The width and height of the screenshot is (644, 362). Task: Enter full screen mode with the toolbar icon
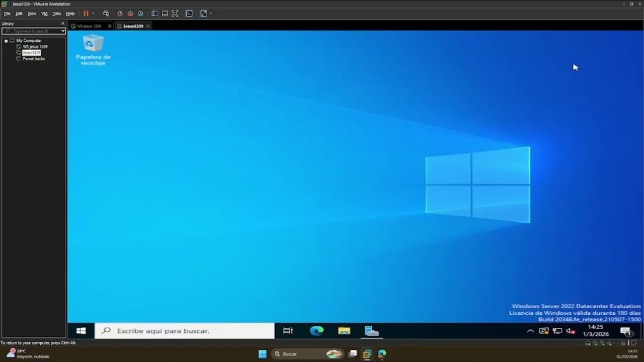(x=175, y=14)
